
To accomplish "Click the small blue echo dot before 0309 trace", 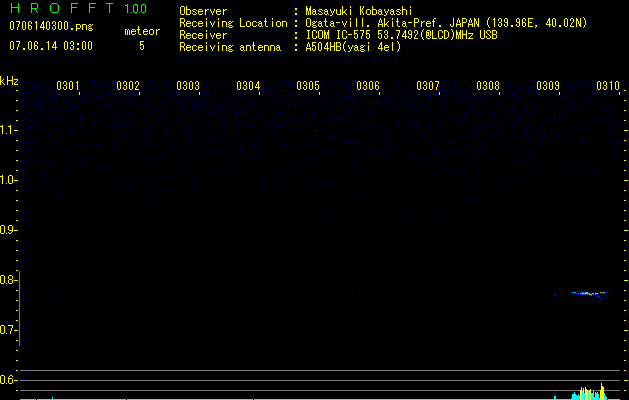I will (555, 295).
